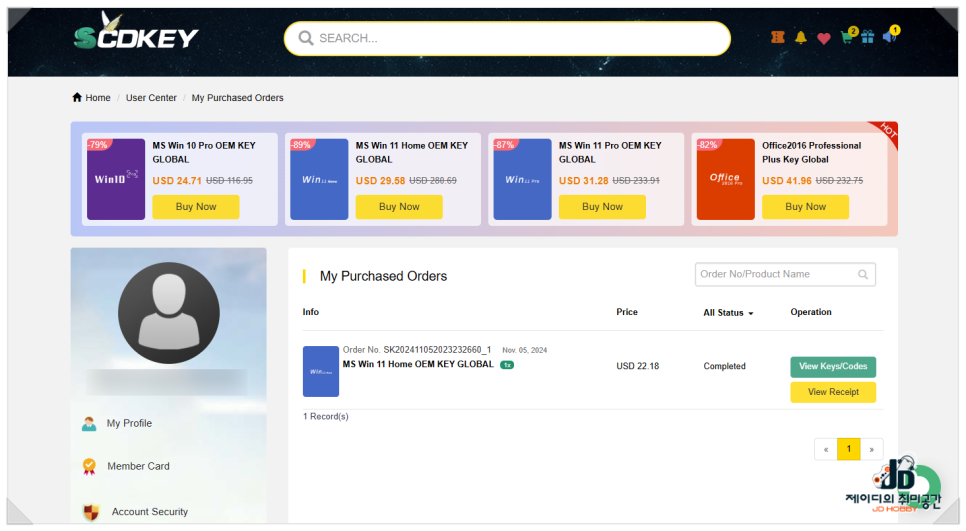Buy Now for MS Win 10 Pro
Image resolution: width=966 pixels, height=531 pixels.
196,207
